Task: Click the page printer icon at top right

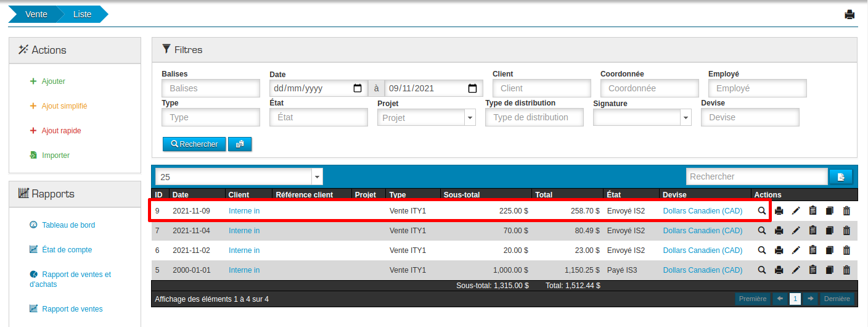Action: (x=850, y=15)
